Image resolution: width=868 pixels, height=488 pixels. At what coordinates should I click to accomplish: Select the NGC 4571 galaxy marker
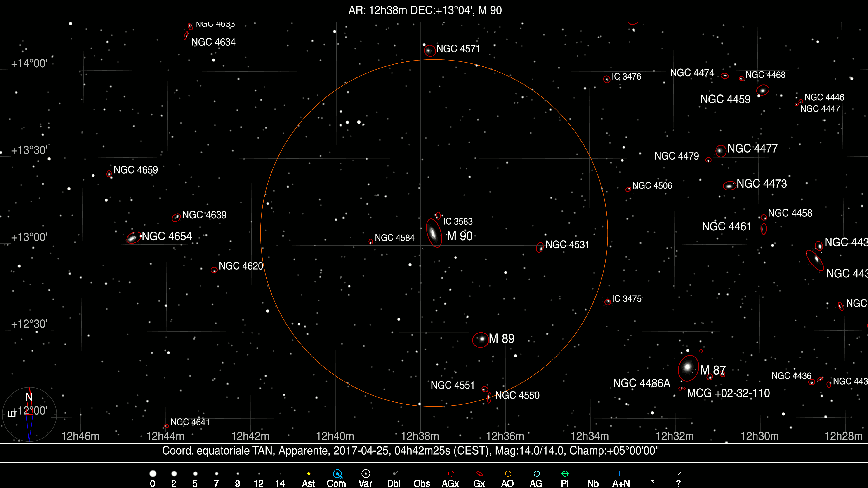pos(429,51)
